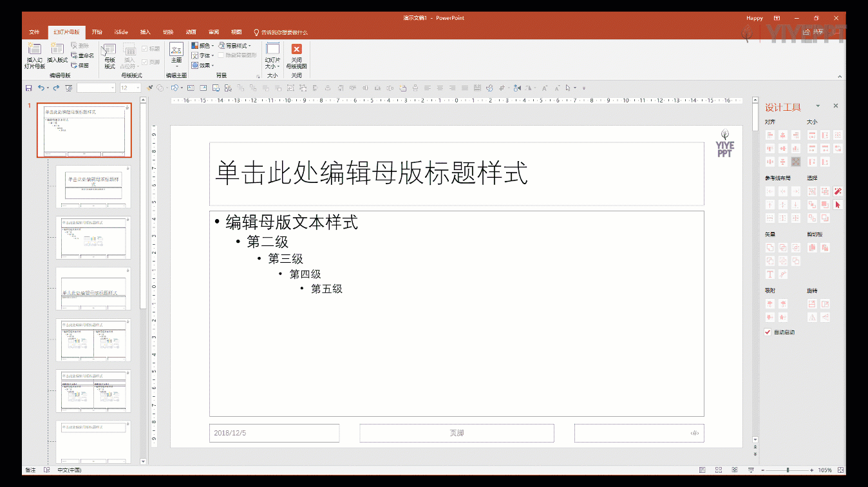This screenshot has width=868, height=487.
Task: Click the red arrow pointer selection icon
Action: (838, 205)
